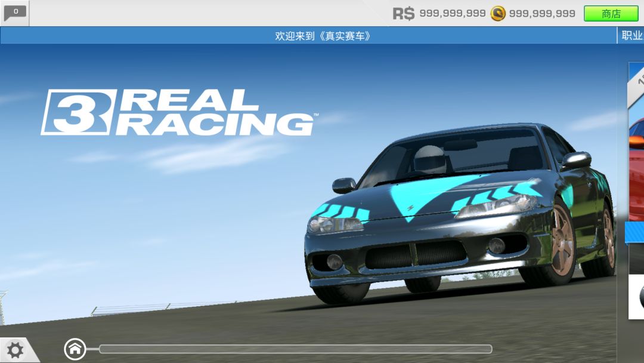Switch to the 职业 career tab
Image resolution: width=644 pixels, height=363 pixels.
pos(631,35)
